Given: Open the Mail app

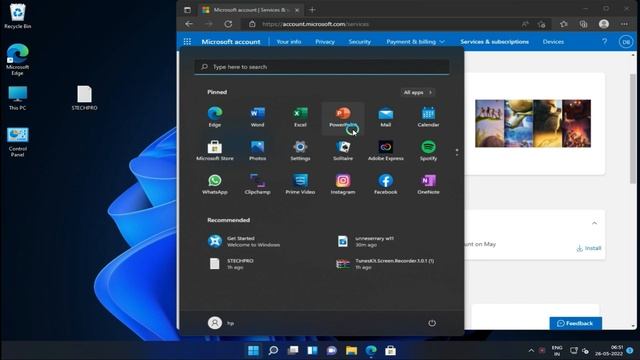Looking at the screenshot, I should (386, 117).
